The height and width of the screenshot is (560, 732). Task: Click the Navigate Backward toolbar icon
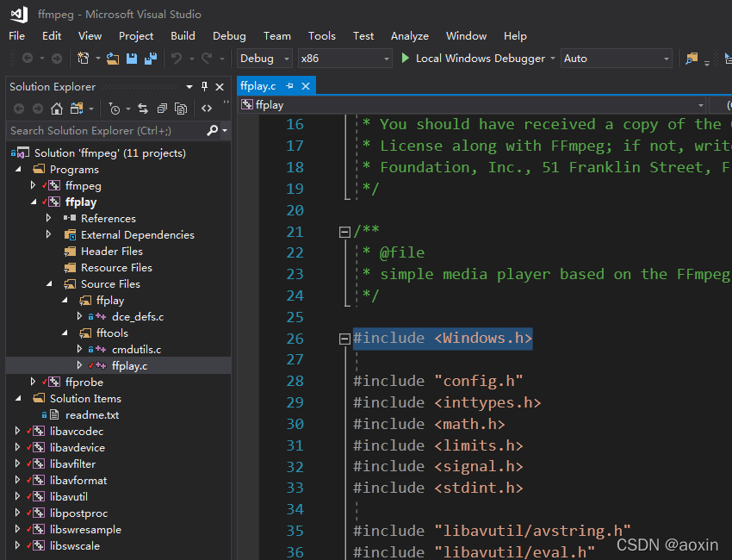(28, 59)
